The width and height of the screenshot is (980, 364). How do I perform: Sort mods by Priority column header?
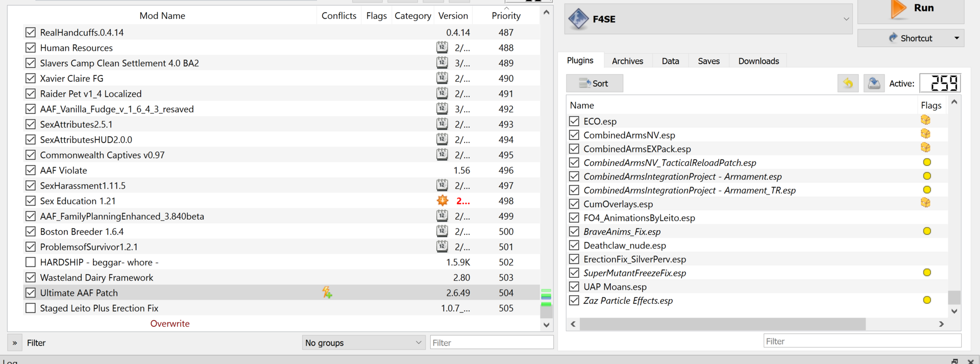(506, 15)
